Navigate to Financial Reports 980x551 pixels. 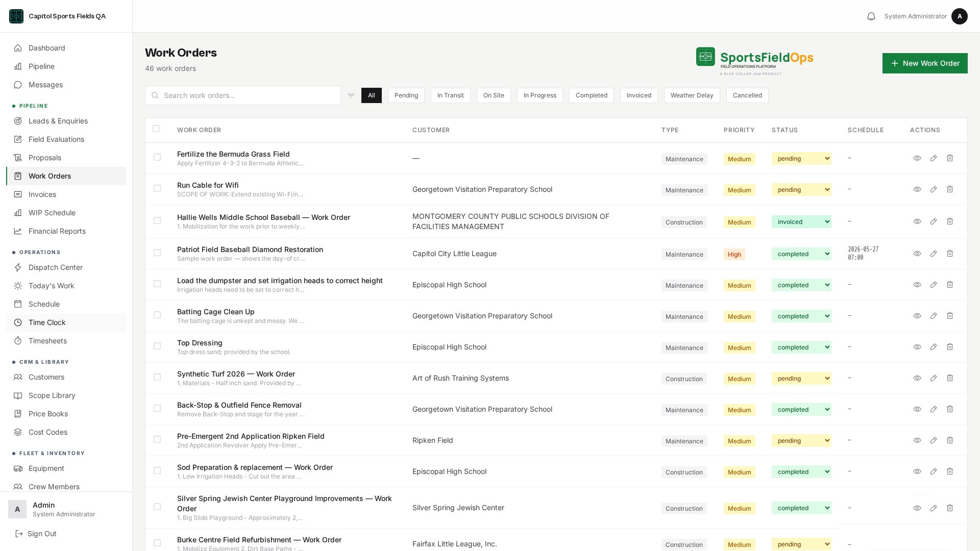66,231
